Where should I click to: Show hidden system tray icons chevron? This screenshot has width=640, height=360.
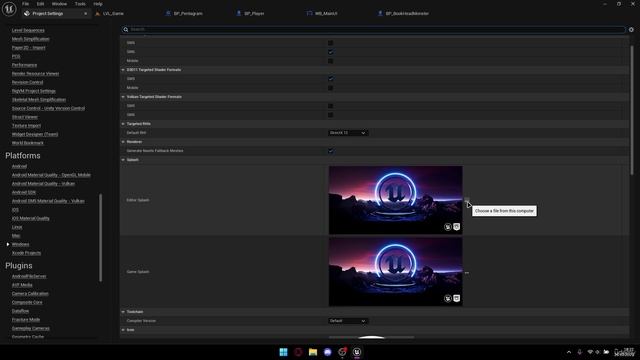point(569,352)
